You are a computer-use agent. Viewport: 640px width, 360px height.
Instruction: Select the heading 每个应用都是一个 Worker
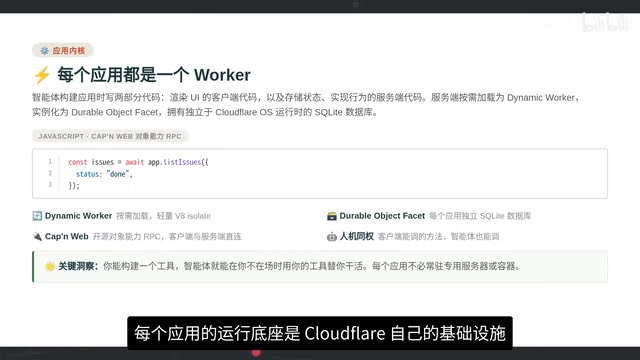pos(153,75)
